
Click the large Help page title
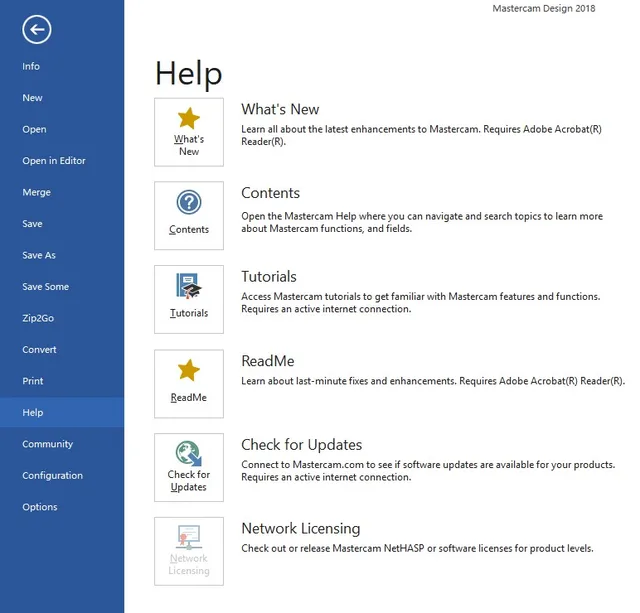(189, 73)
